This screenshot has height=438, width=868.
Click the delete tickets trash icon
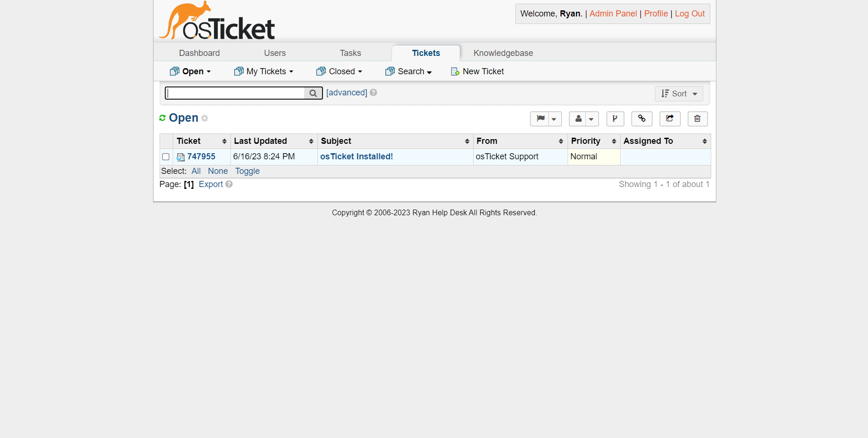pos(698,119)
